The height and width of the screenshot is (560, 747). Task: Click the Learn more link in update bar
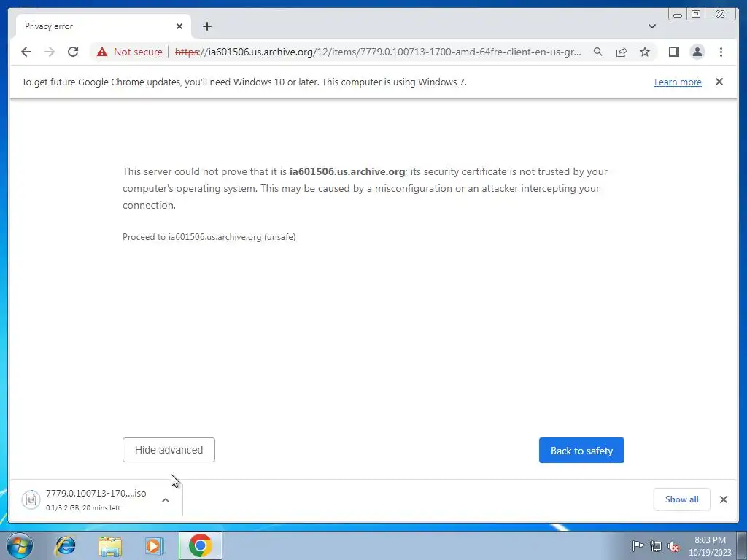pos(678,82)
